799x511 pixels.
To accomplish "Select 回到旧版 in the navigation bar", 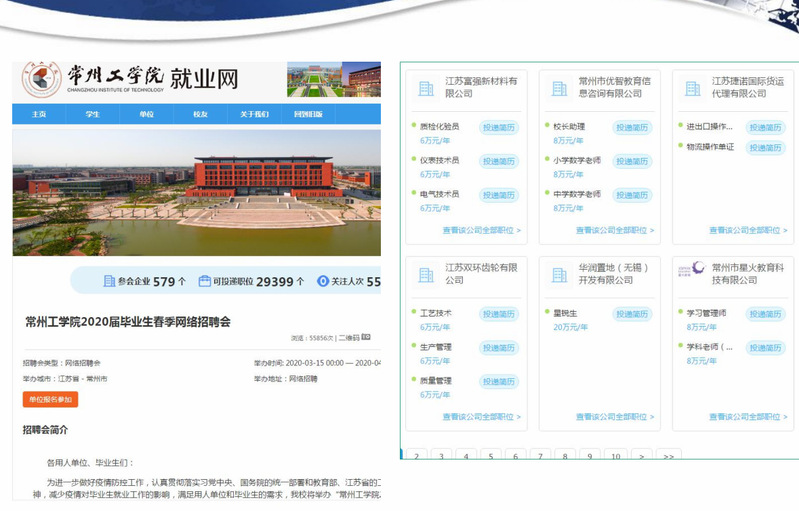I will click(x=308, y=114).
